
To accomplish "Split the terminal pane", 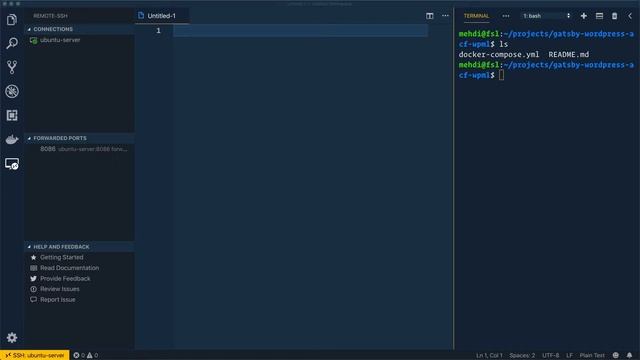I will point(599,16).
